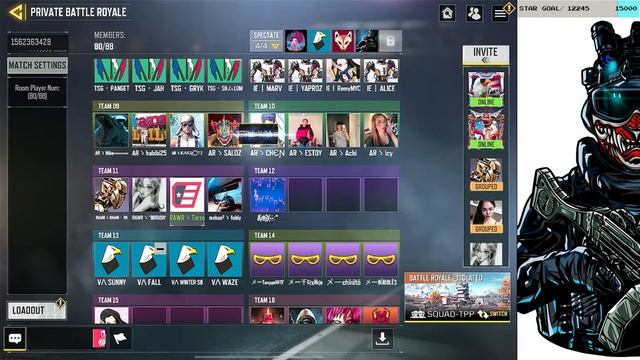640x360 pixels.
Task: Open the hamburger menu icon
Action: coord(500,13)
